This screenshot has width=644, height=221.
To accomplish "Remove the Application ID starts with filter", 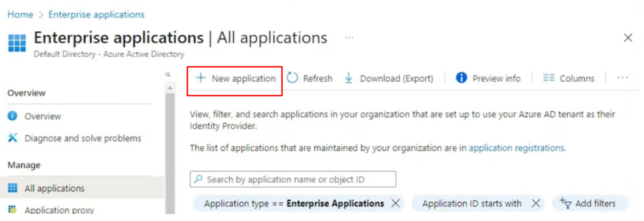I will point(536,203).
